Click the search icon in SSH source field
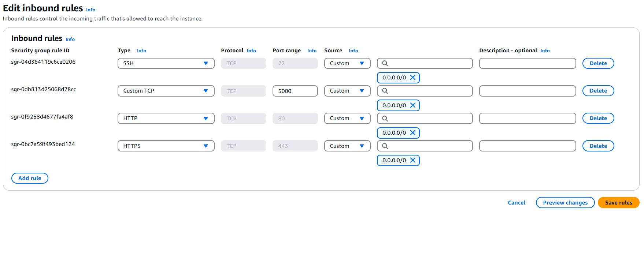Image resolution: width=644 pixels, height=266 pixels. point(385,63)
